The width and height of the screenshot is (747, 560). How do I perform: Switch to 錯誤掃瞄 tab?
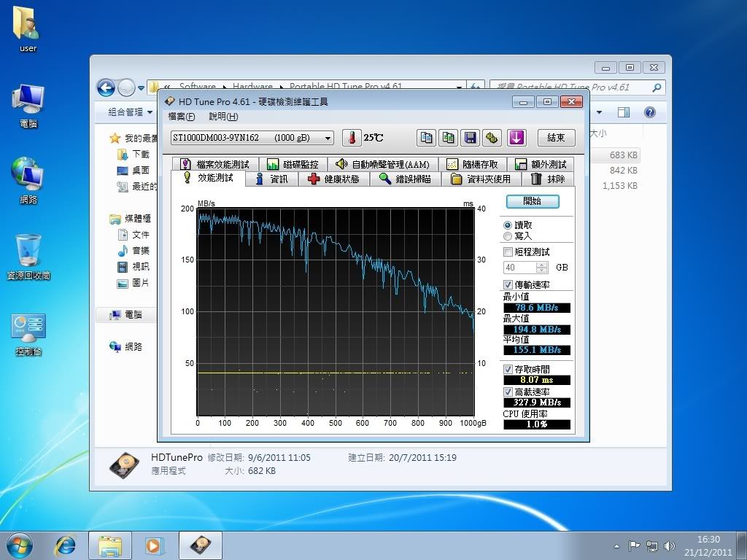406,179
